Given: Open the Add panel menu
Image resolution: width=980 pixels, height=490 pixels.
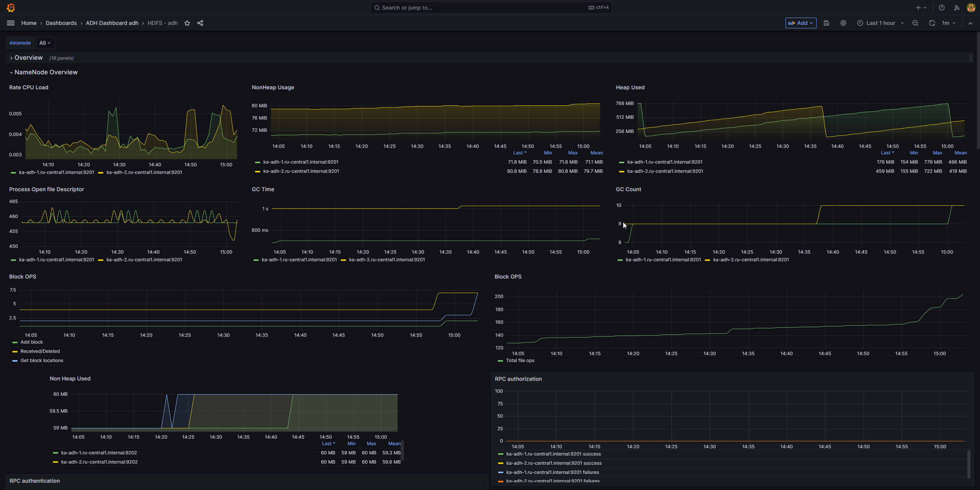Looking at the screenshot, I should tap(800, 23).
